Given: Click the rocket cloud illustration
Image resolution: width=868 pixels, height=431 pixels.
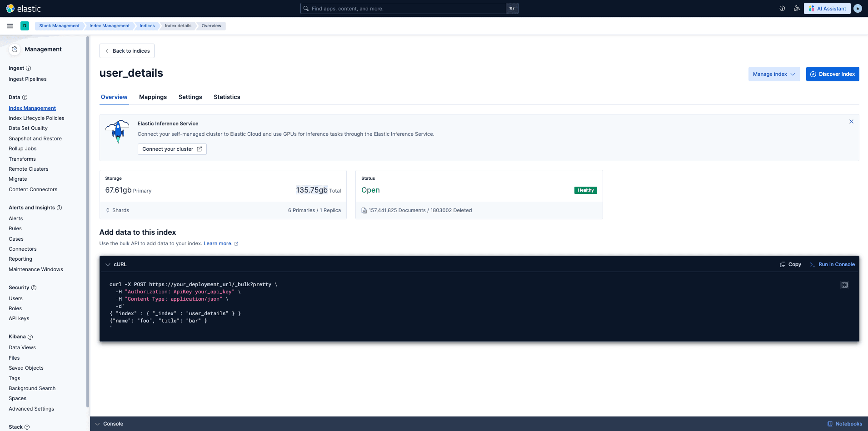Looking at the screenshot, I should [x=118, y=132].
